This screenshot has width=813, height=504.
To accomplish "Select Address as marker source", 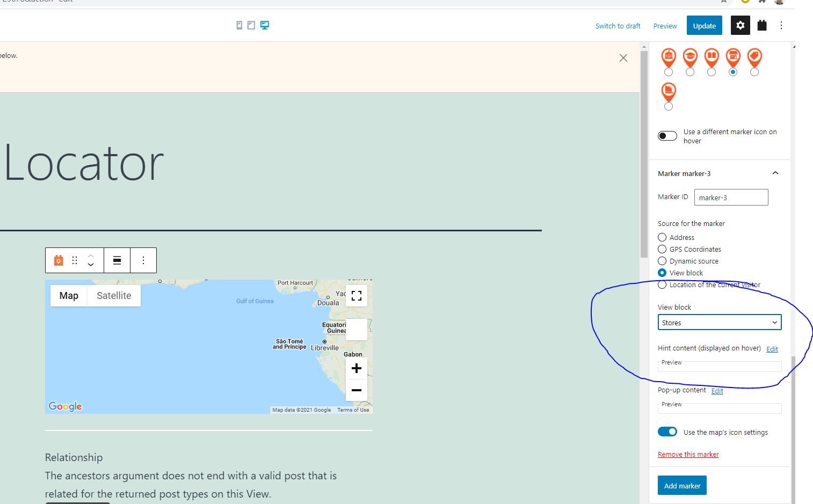I will tap(662, 237).
